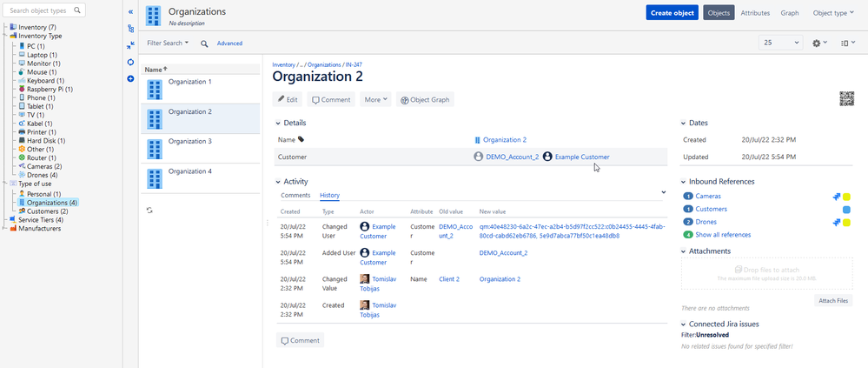The width and height of the screenshot is (868, 368).
Task: Open the Object Graph button
Action: click(425, 100)
